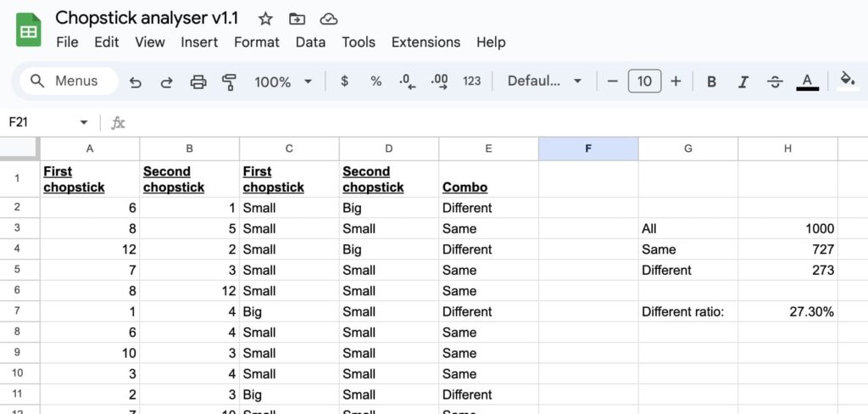The image size is (868, 414).
Task: Select cell C7 containing Big
Action: (289, 311)
